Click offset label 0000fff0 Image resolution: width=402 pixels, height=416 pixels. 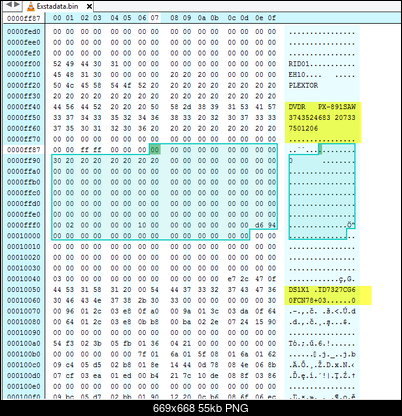(x=24, y=225)
